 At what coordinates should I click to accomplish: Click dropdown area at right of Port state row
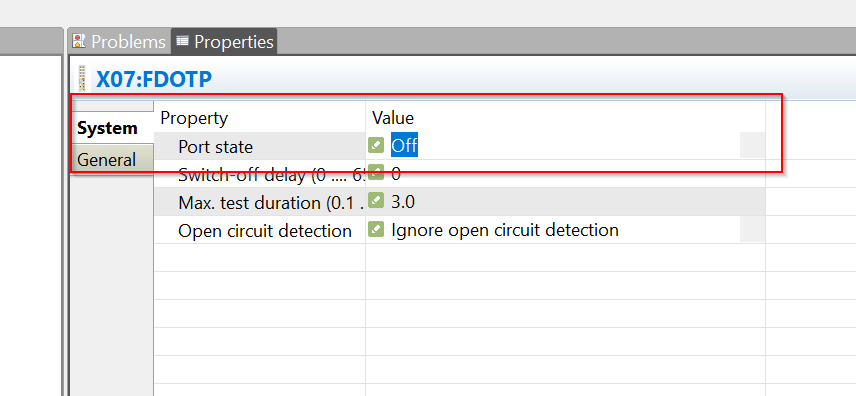point(752,145)
